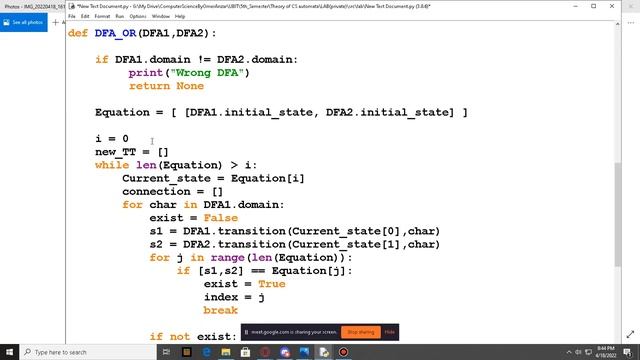Click the i = 0 line
640x360 pixels.
point(112,139)
